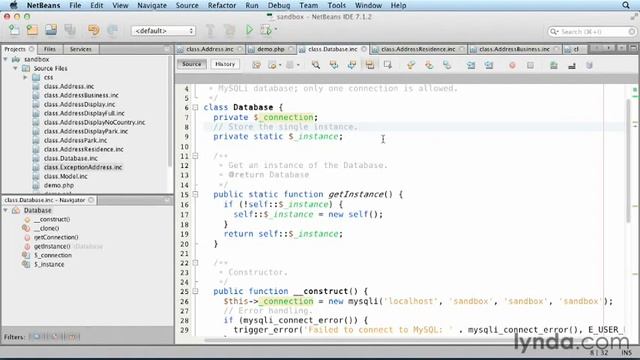Click the Stop Macro Recording icon

click(530, 65)
